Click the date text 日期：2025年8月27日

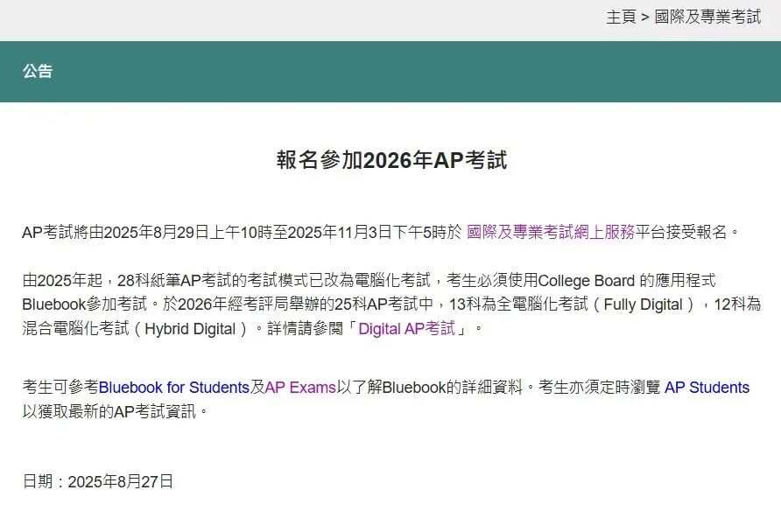click(98, 482)
